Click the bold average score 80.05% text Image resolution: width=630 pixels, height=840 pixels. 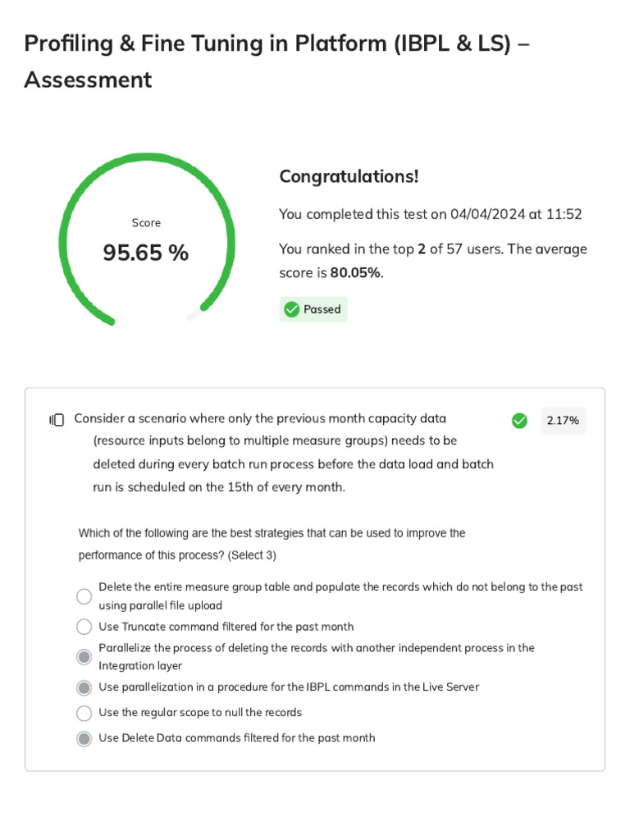(x=355, y=272)
